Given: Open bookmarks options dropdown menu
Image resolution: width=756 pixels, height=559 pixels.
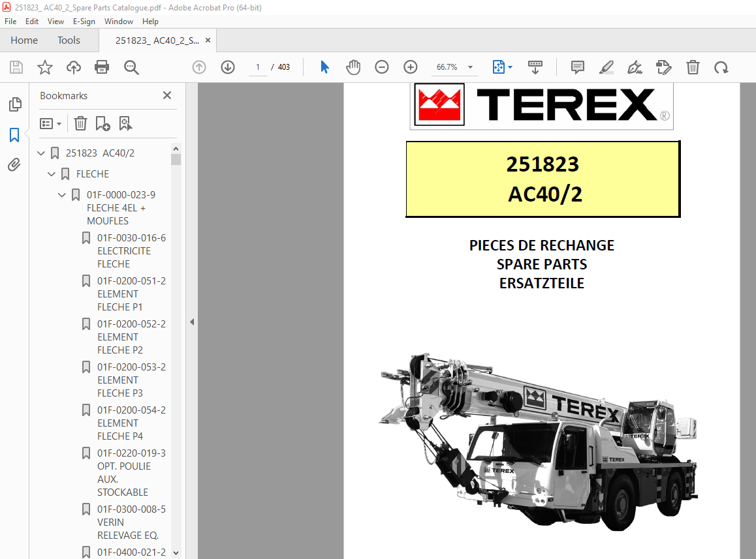Looking at the screenshot, I should click(51, 124).
